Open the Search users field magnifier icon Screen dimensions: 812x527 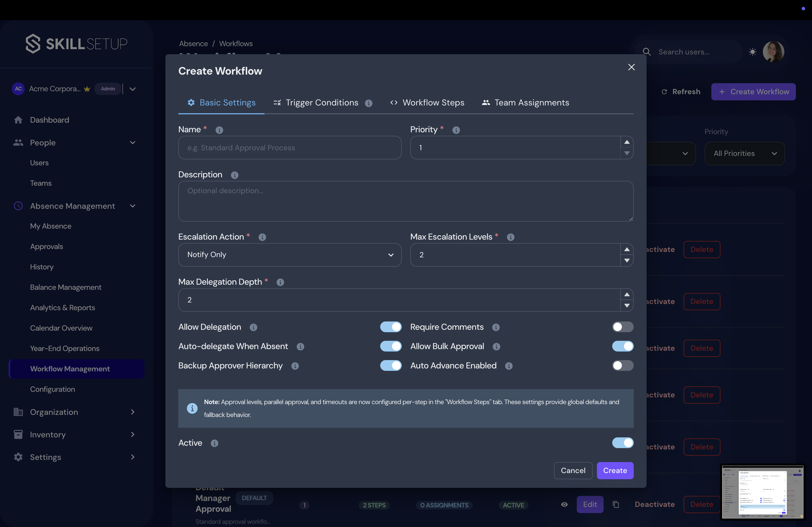click(x=647, y=52)
